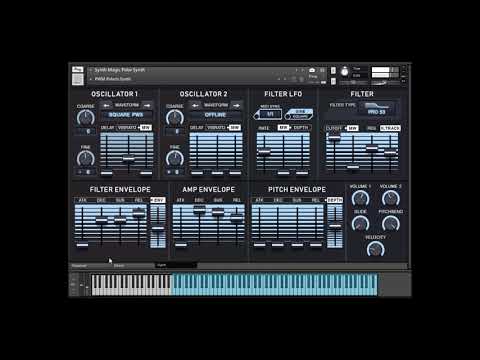Click the Oscillator 2 Coarse knob
The width and height of the screenshot is (480, 360).
coord(175,118)
